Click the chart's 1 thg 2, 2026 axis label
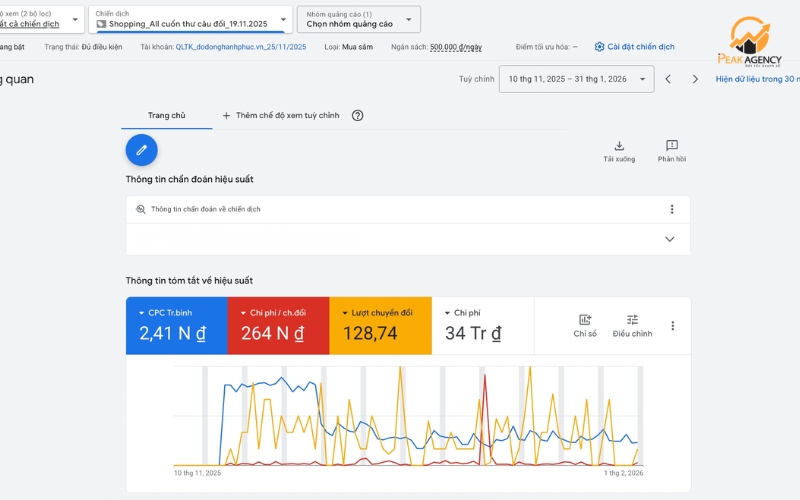This screenshot has height=500, width=800. pyautogui.click(x=623, y=473)
